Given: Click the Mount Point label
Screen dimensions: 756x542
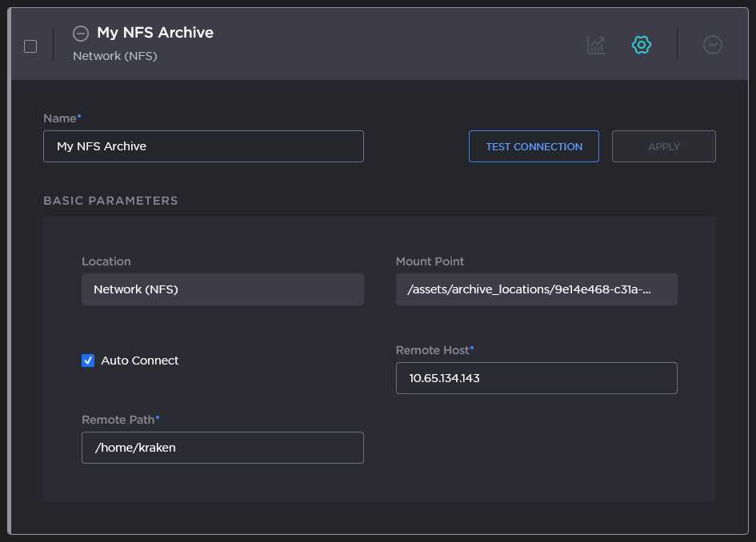Looking at the screenshot, I should (x=430, y=261).
